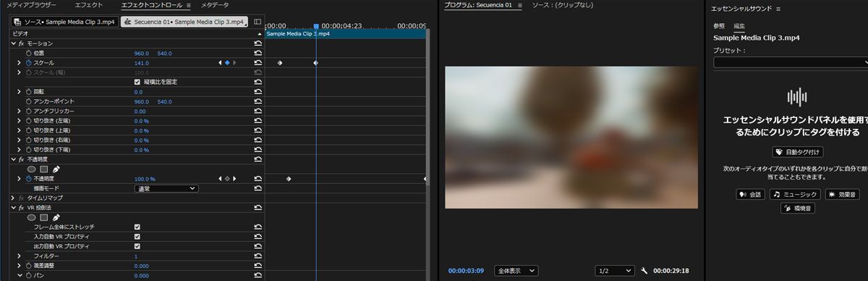Reset the blend mode (描画モード) parameter

coord(258,188)
